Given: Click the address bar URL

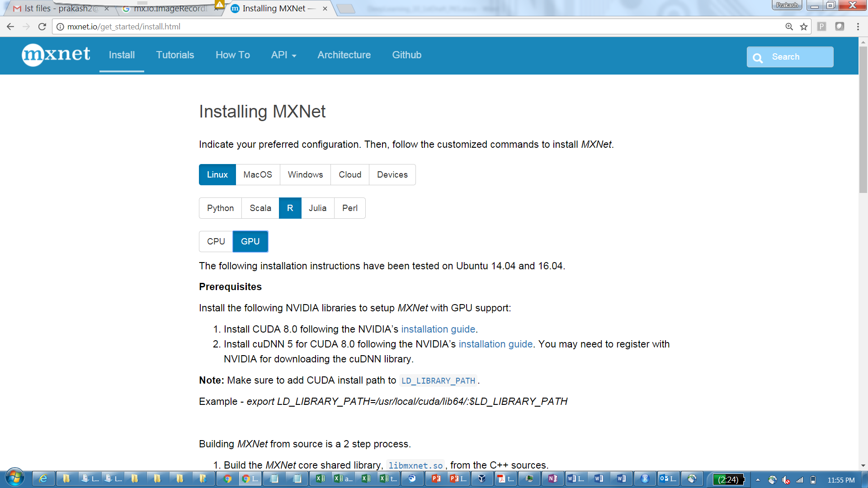Looking at the screenshot, I should point(124,27).
